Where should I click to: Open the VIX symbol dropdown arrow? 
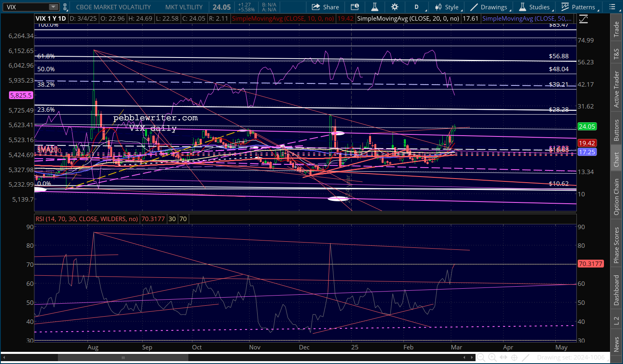click(53, 7)
